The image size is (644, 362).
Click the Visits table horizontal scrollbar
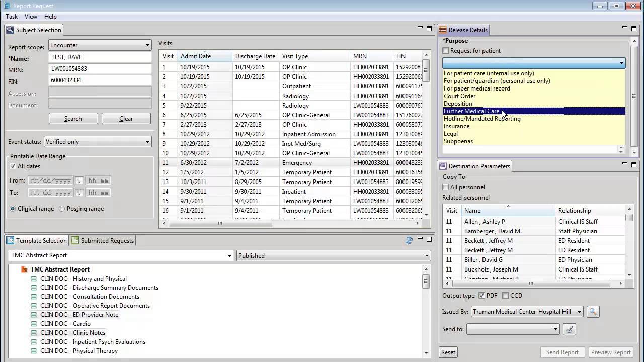click(x=220, y=224)
